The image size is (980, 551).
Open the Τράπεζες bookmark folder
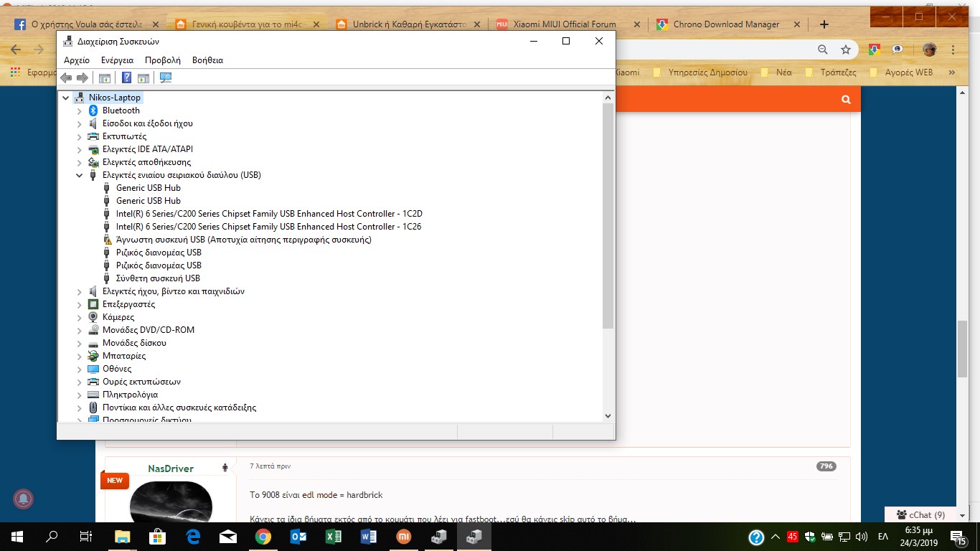[831, 72]
